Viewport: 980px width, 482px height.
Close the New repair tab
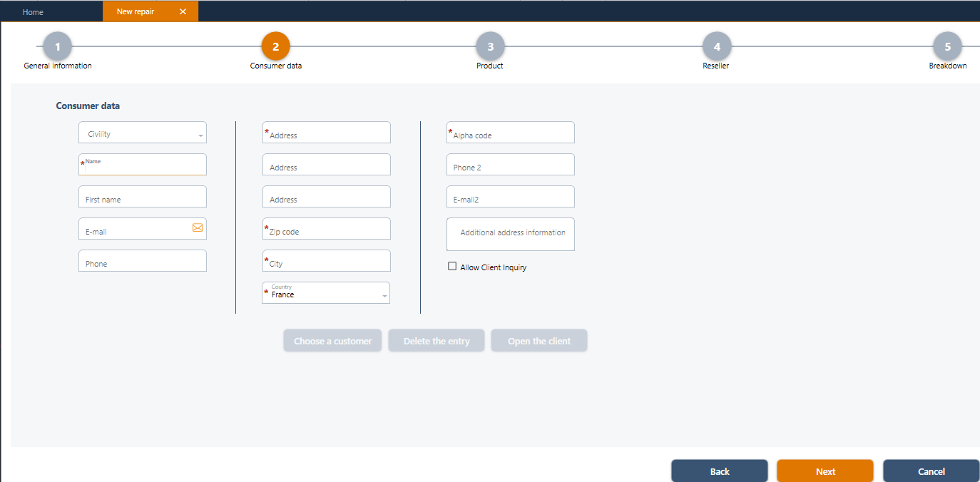point(183,11)
